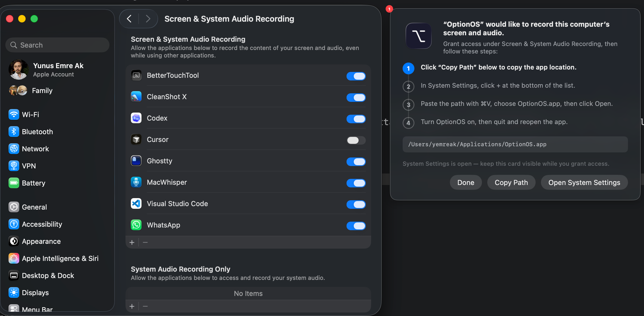Open Accessibility settings
This screenshot has width=644, height=316.
tap(57, 224)
